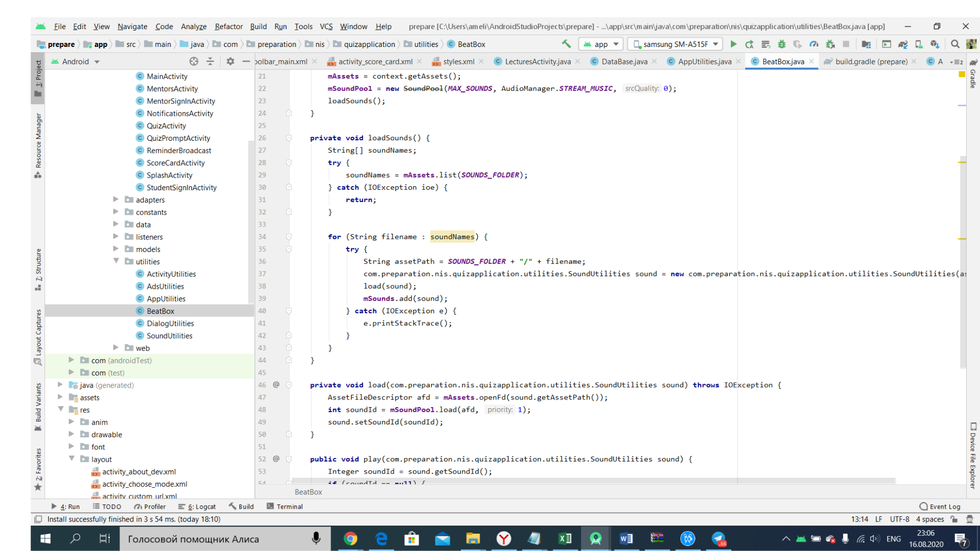Click the Debug app bug icon
This screenshot has width=980, height=551.
(x=781, y=44)
